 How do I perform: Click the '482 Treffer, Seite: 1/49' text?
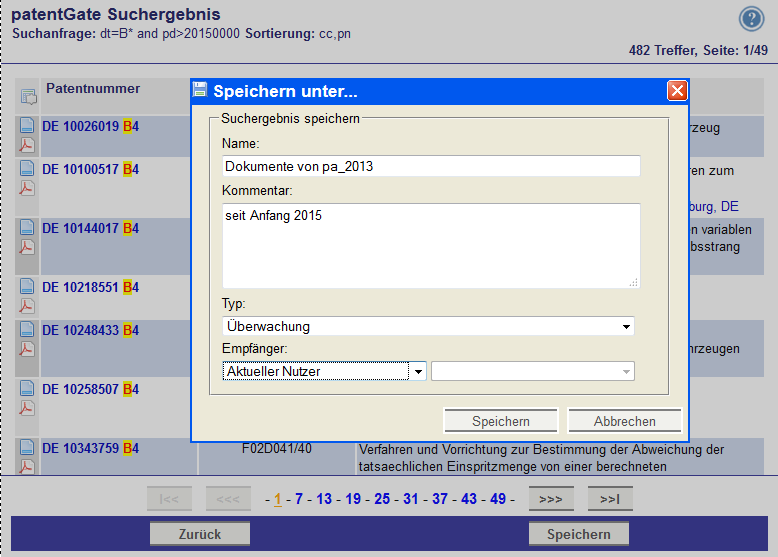(698, 51)
